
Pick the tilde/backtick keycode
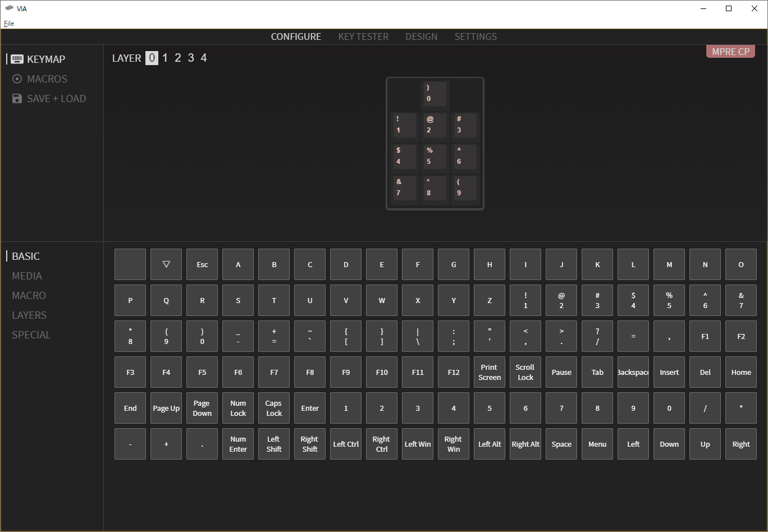coord(310,336)
